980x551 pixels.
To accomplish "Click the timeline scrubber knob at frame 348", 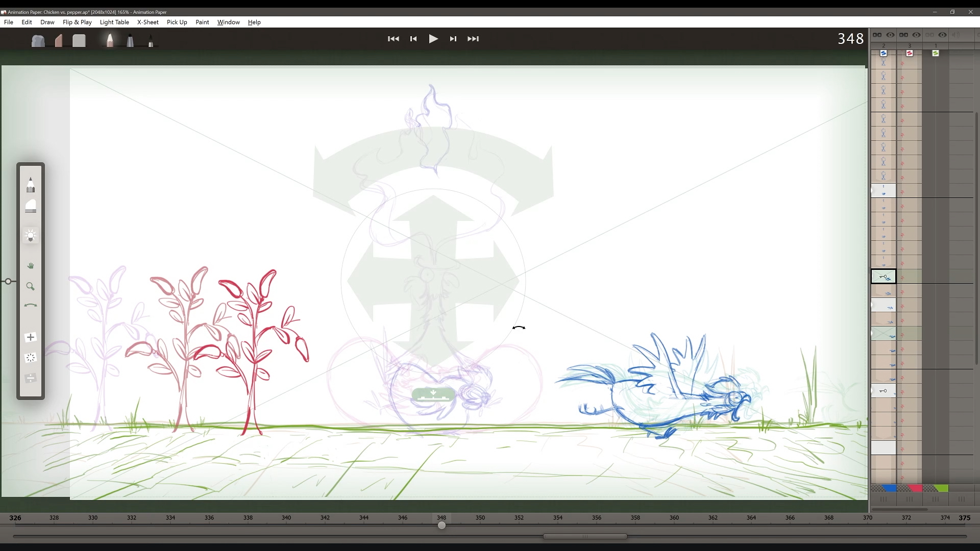I will pos(442,525).
